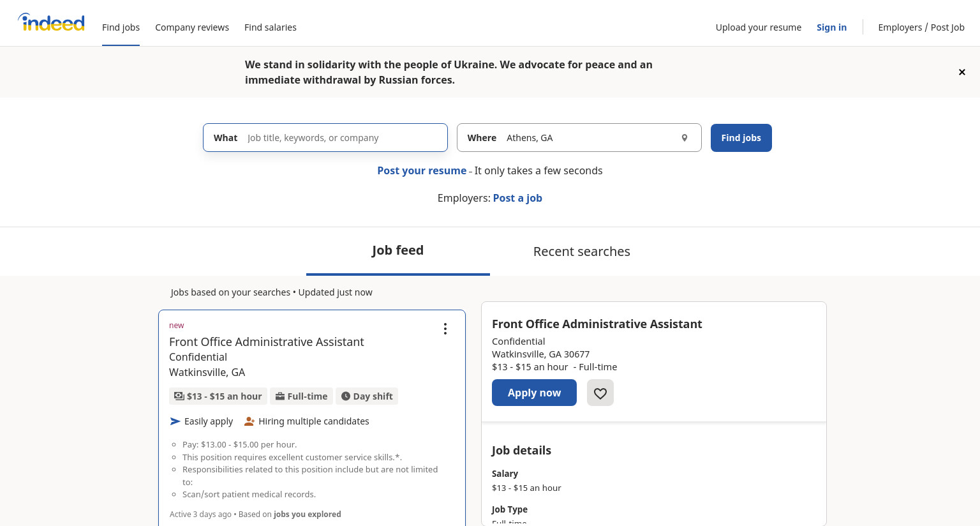
Task: Select 'Watkinsville, GA 30677' in details panel
Action: pyautogui.click(x=540, y=354)
